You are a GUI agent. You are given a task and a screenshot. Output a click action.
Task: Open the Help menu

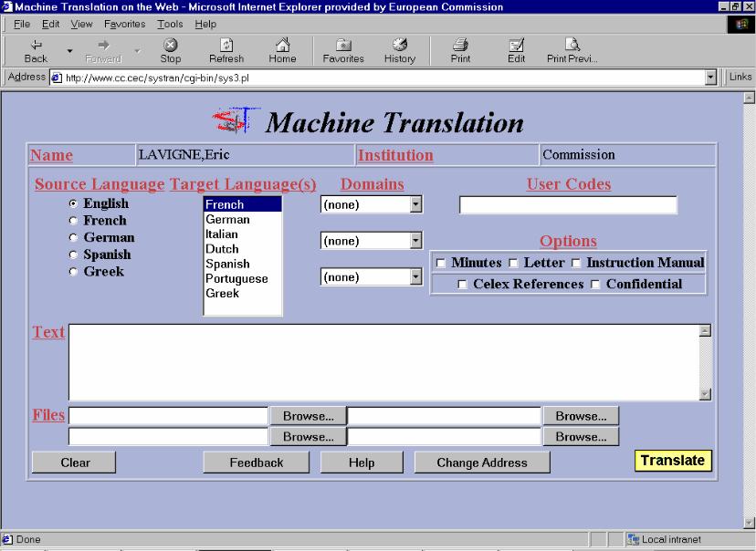pyautogui.click(x=205, y=24)
